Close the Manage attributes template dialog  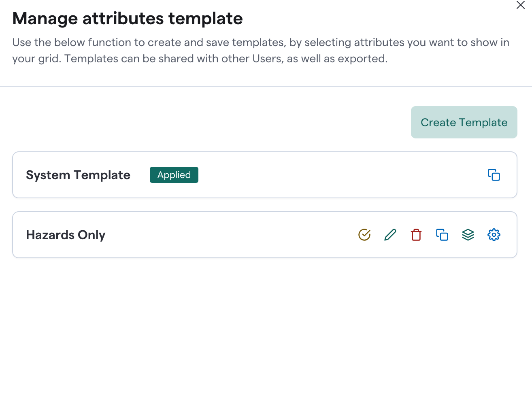pyautogui.click(x=521, y=5)
